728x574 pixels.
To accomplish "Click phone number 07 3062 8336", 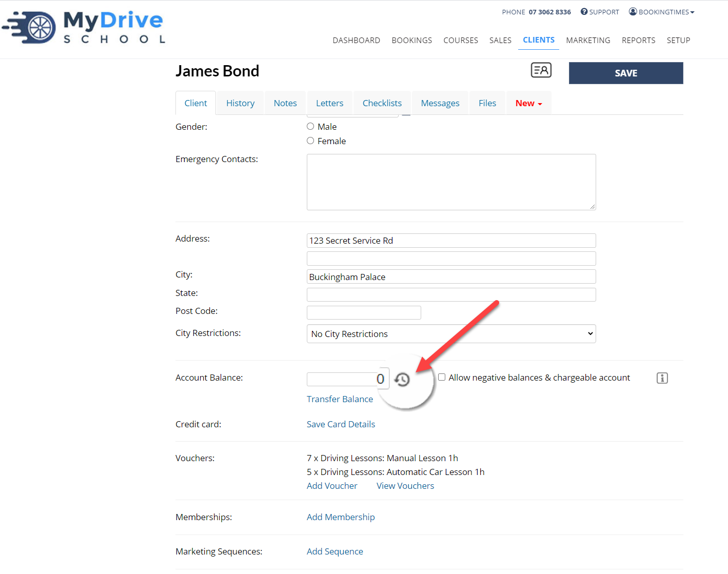I will 549,12.
